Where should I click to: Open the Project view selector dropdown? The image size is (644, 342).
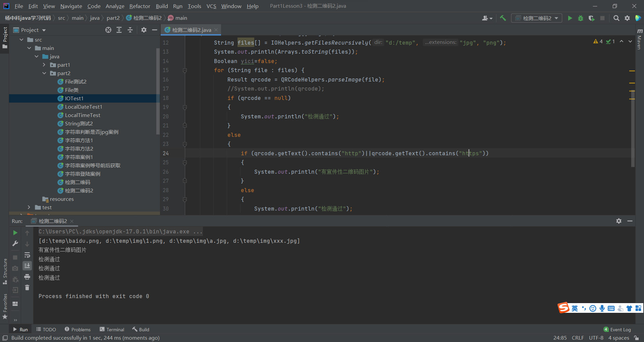coord(30,30)
